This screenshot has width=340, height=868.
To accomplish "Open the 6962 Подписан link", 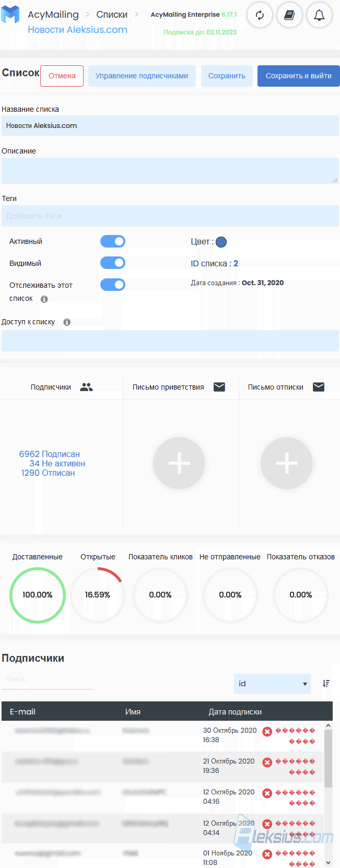I will tap(50, 454).
